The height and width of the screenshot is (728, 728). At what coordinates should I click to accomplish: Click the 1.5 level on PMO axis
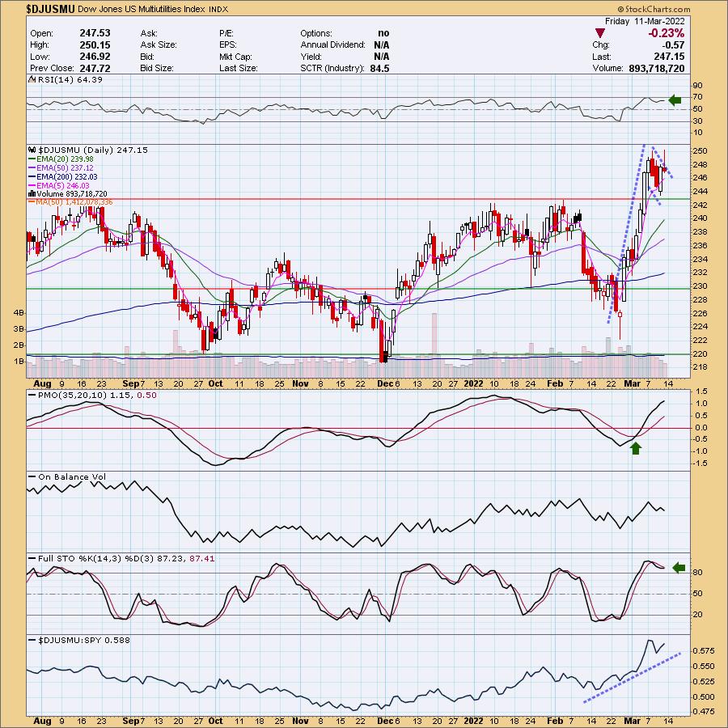coord(701,392)
